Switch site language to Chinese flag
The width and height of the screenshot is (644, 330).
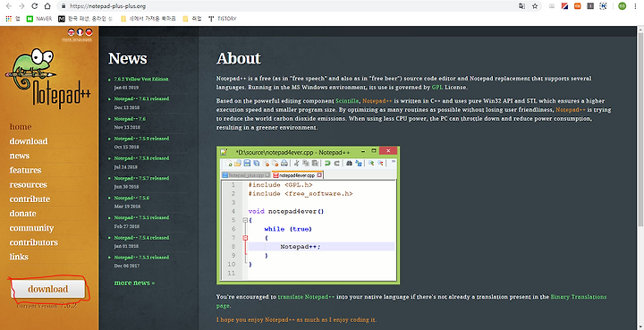89,32
